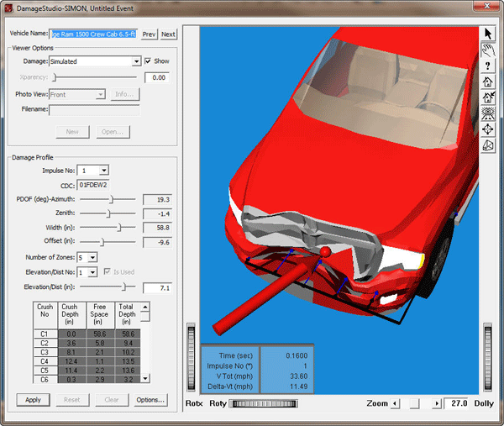Viewport: 504px width, 426px height.
Task: Click the Zoom right arrow button
Action: [437, 404]
